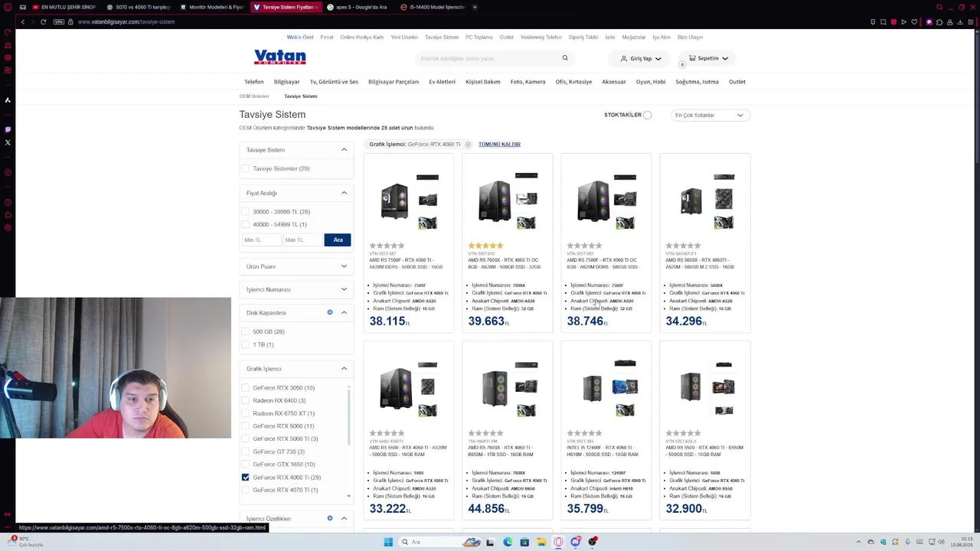Image resolution: width=980 pixels, height=551 pixels.
Task: Check Tavsiye Sistemler (29) checkbox
Action: coord(245,168)
